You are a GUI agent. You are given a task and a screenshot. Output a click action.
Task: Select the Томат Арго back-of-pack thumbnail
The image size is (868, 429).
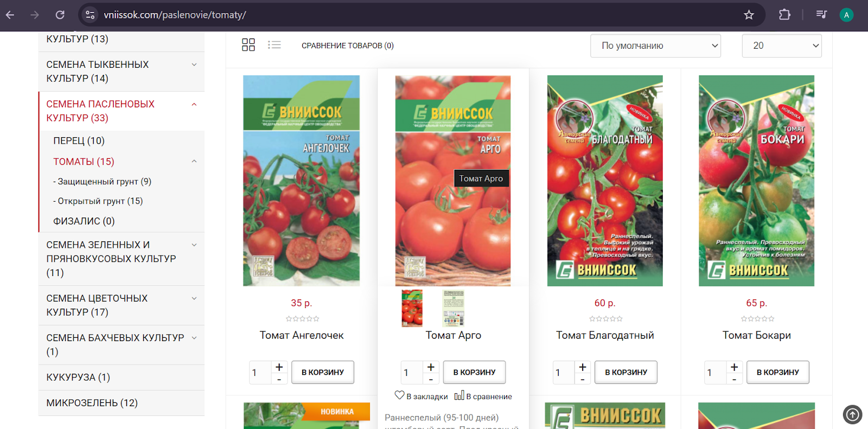coord(453,308)
